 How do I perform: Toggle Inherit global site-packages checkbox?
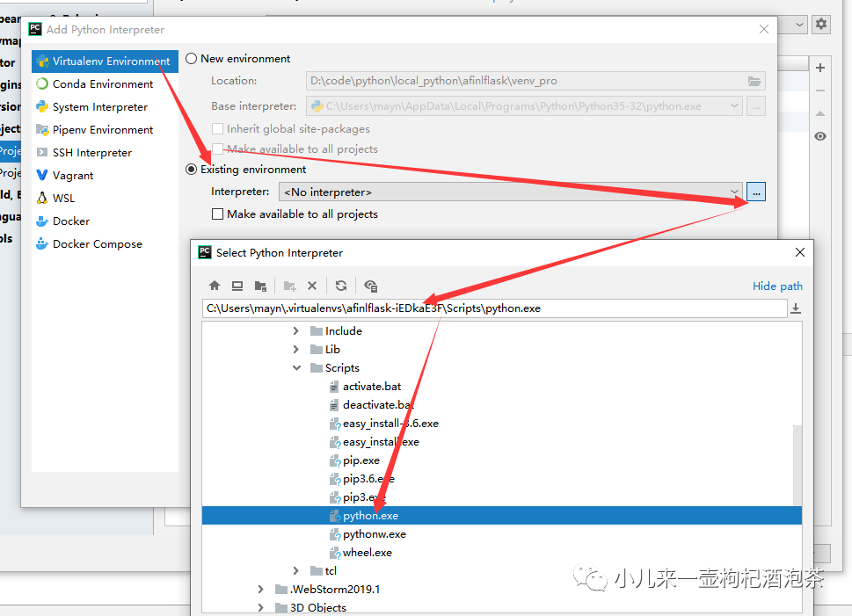pos(217,129)
